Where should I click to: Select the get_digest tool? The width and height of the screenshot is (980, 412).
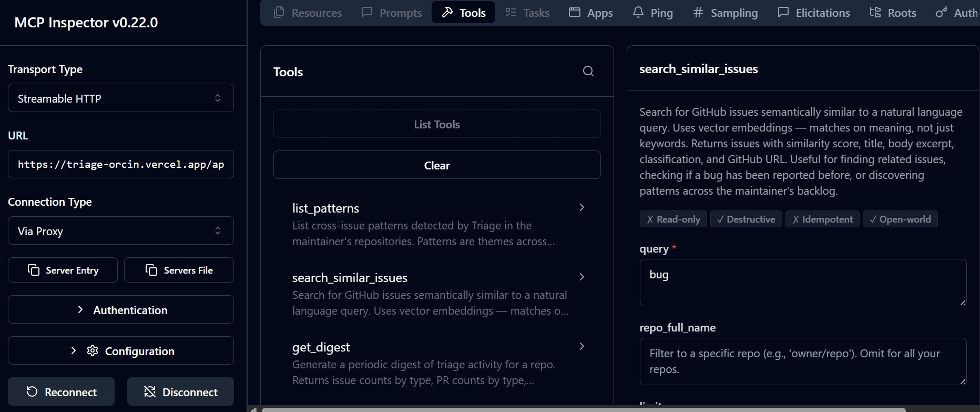[x=437, y=363]
